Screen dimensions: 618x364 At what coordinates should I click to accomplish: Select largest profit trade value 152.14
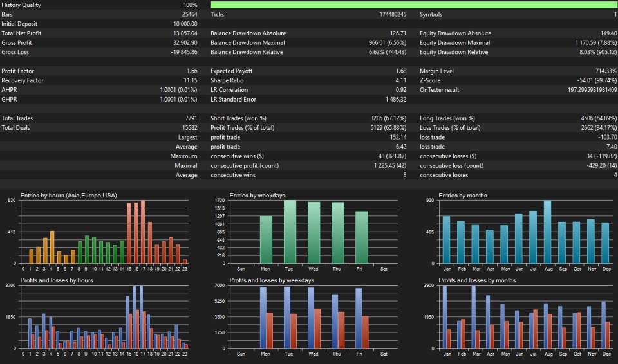(398, 138)
